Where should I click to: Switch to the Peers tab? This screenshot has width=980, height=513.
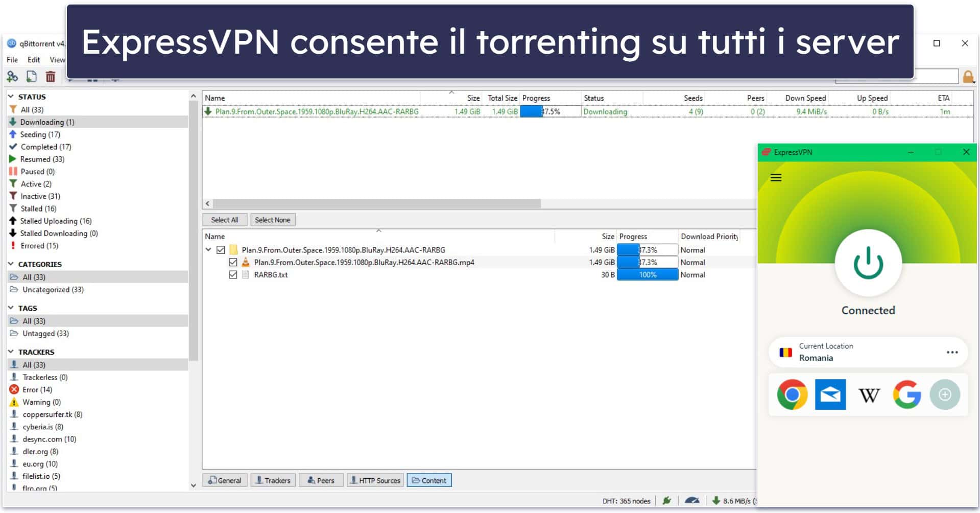pyautogui.click(x=321, y=480)
